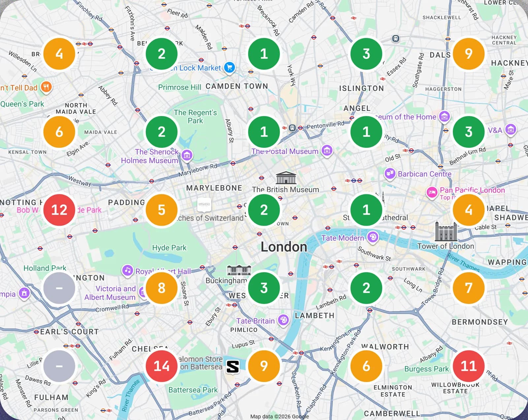Click the British Museum building icon
The width and height of the screenshot is (528, 420).
[286, 178]
